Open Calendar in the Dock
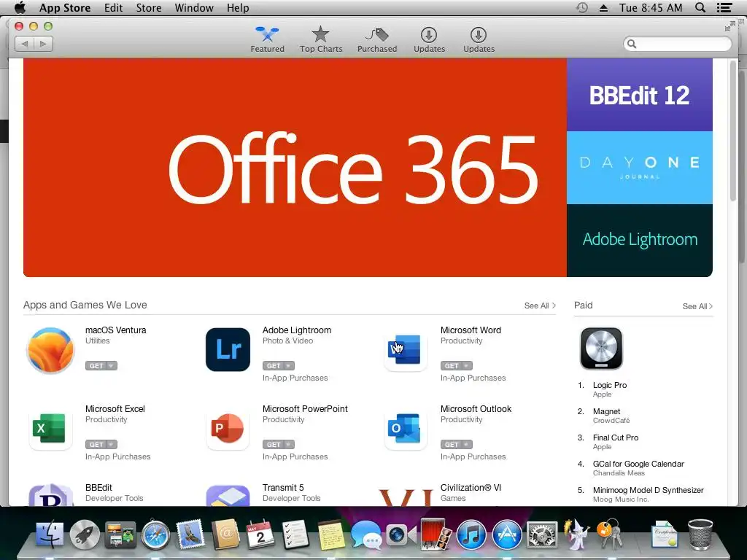Image resolution: width=747 pixels, height=560 pixels. point(260,534)
